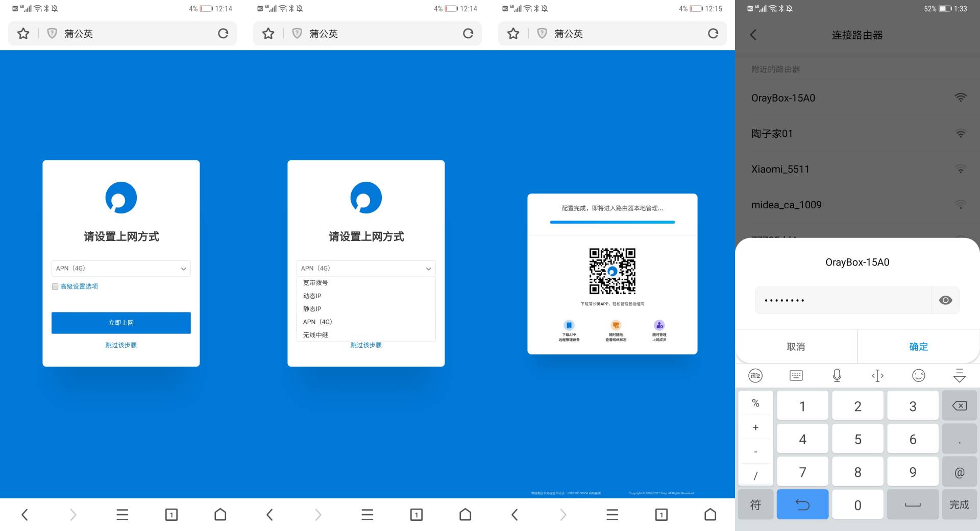Tap 跳过该步骤 to skip setup
Image resolution: width=980 pixels, height=531 pixels.
tap(120, 345)
